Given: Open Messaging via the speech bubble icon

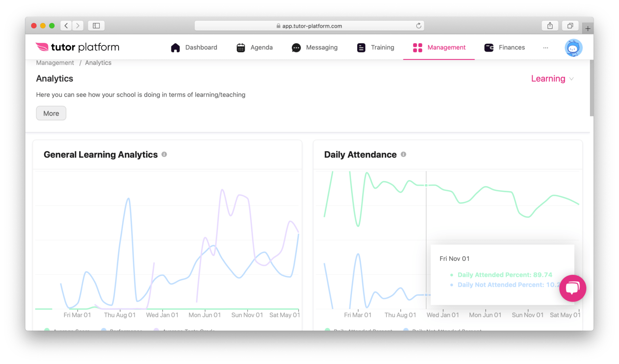Looking at the screenshot, I should pos(296,47).
